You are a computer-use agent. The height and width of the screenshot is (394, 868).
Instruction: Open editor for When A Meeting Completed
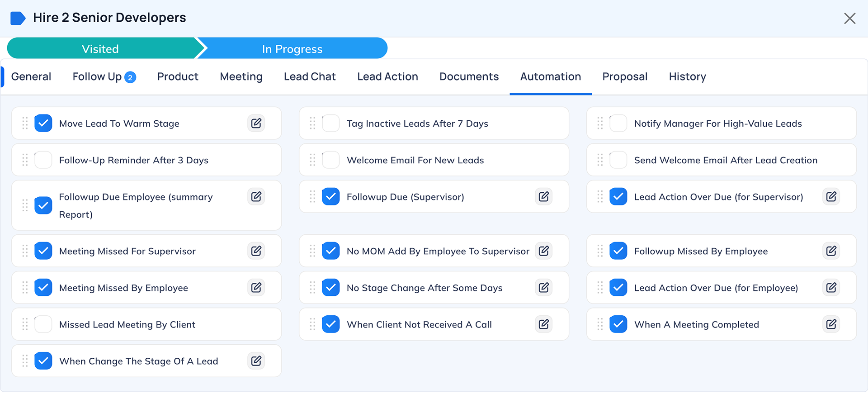coord(831,324)
